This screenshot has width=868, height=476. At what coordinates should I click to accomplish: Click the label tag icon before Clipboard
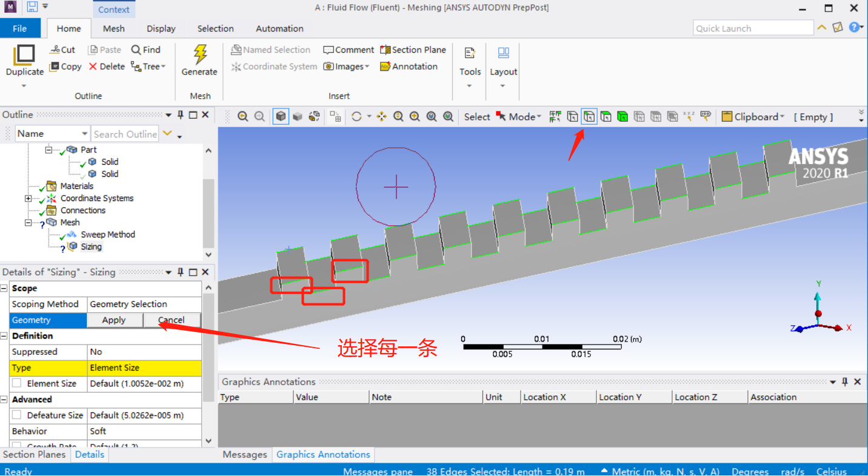(x=706, y=117)
